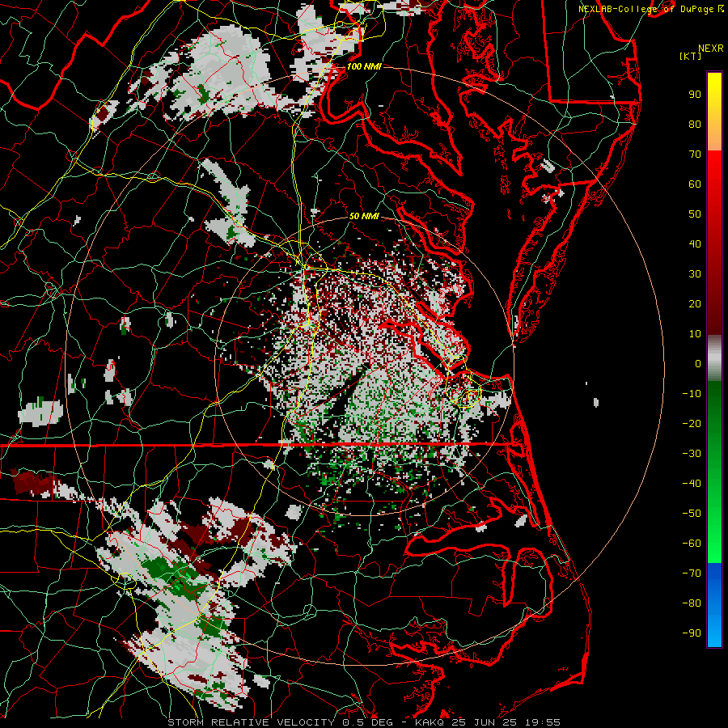Click the 50 NMI range ring label
Image resolution: width=728 pixels, height=728 pixels.
point(364,216)
